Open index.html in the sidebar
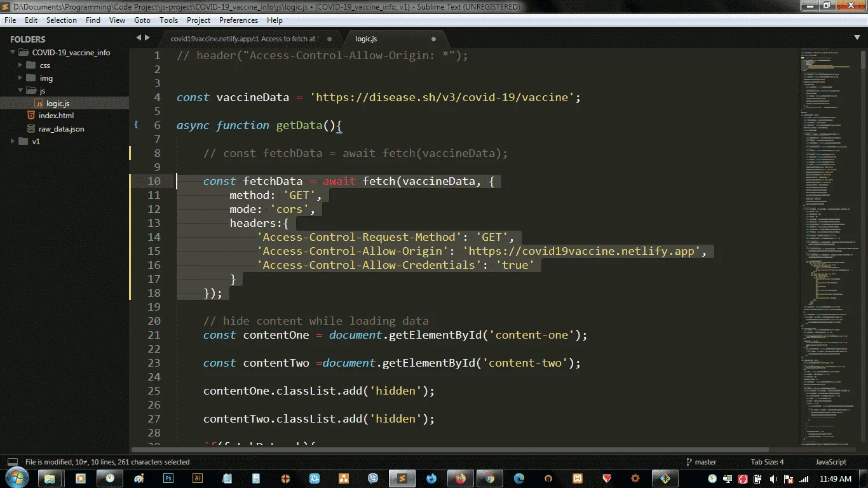The height and width of the screenshot is (488, 868). click(x=56, y=116)
